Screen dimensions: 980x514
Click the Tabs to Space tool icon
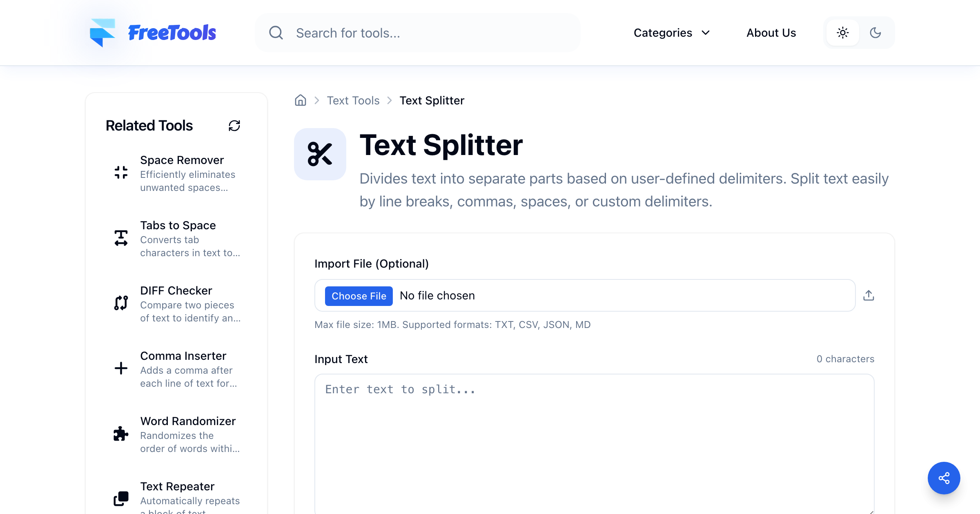tap(121, 237)
